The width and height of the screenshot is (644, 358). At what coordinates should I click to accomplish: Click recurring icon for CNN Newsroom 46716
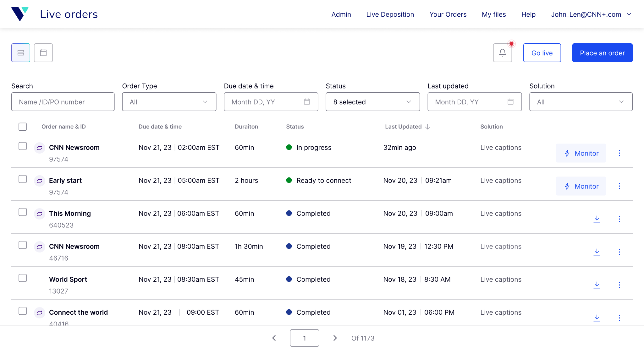(40, 247)
